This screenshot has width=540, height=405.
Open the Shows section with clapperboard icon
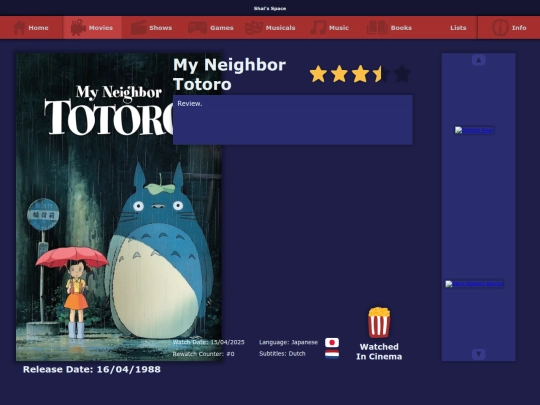[x=151, y=28]
